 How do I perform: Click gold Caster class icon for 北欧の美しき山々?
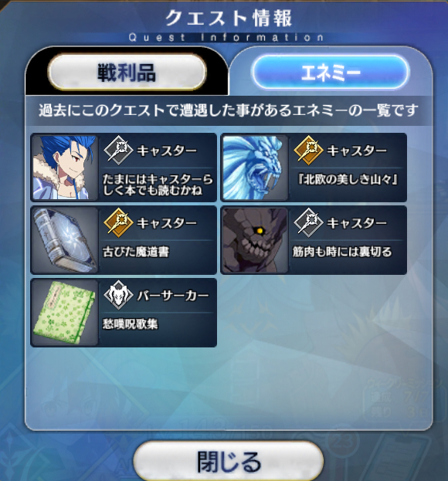308,151
